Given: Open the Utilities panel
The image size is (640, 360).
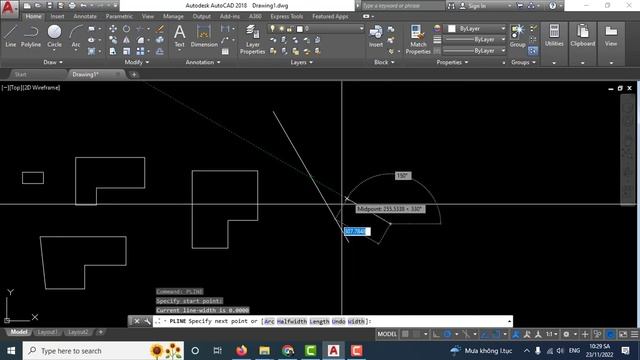Looking at the screenshot, I should (x=554, y=36).
